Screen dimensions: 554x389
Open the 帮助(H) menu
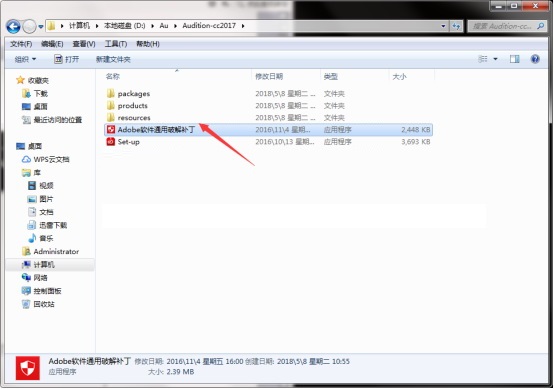coord(148,44)
